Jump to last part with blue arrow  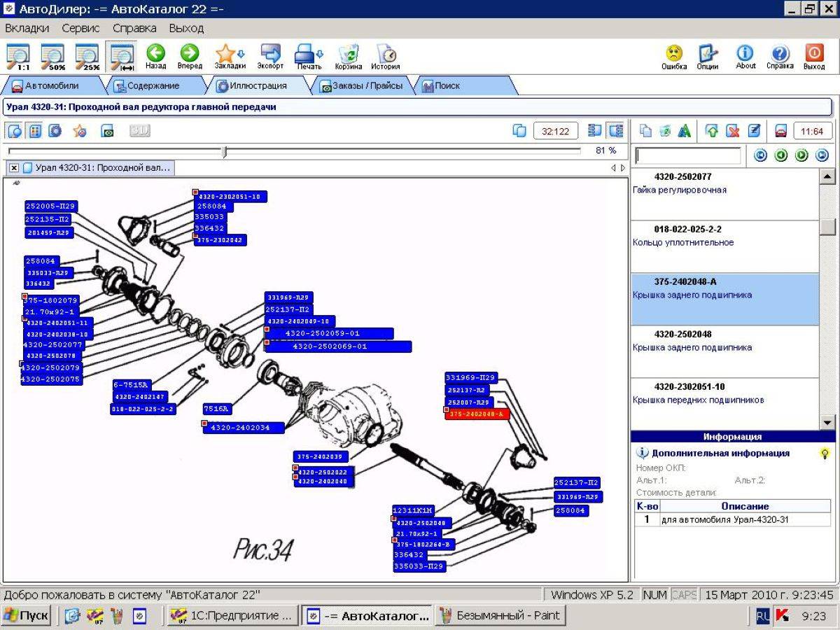(x=822, y=155)
